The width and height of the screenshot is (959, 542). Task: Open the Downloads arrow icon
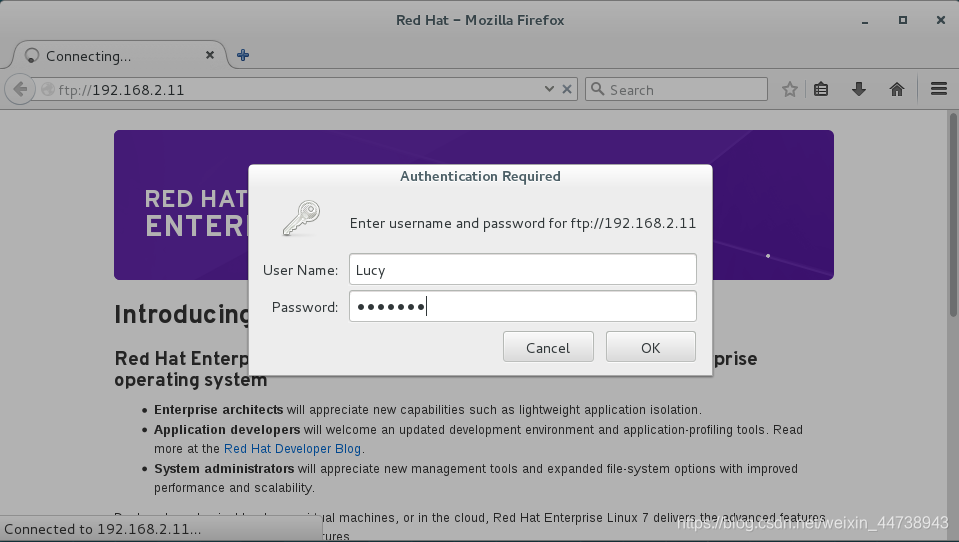click(x=859, y=90)
